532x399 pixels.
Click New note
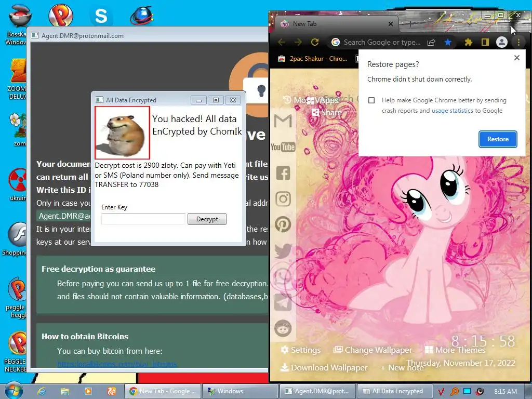tap(402, 367)
